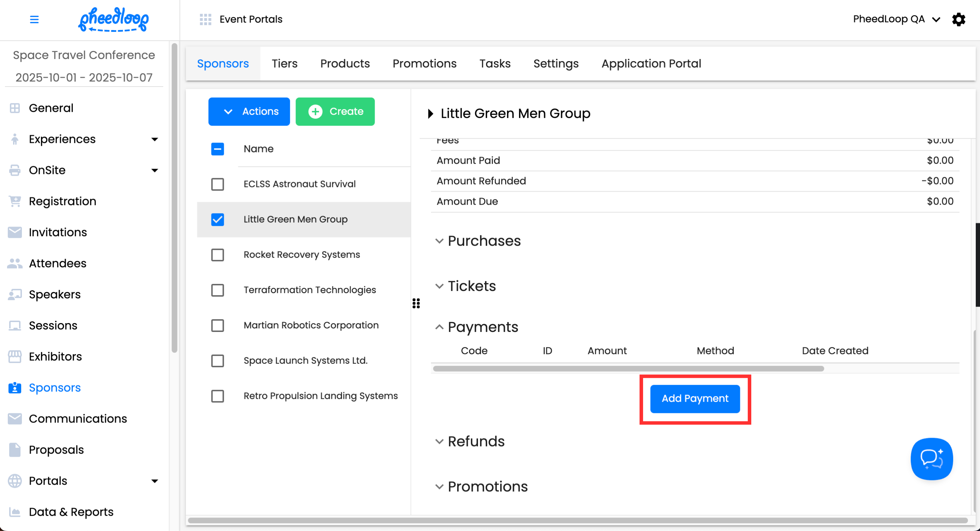This screenshot has width=980, height=531.
Task: Click the Exhibitors booth icon in sidebar
Action: tap(14, 356)
